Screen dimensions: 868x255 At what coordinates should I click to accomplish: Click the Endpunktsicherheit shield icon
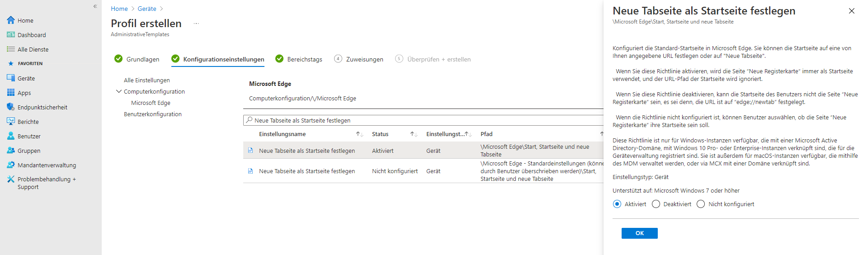coord(11,107)
